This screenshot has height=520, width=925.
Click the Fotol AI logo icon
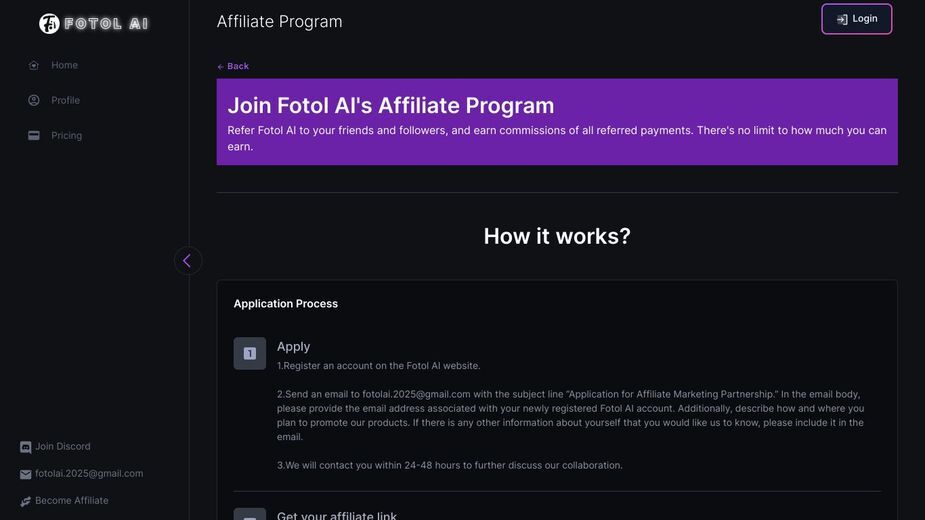49,24
